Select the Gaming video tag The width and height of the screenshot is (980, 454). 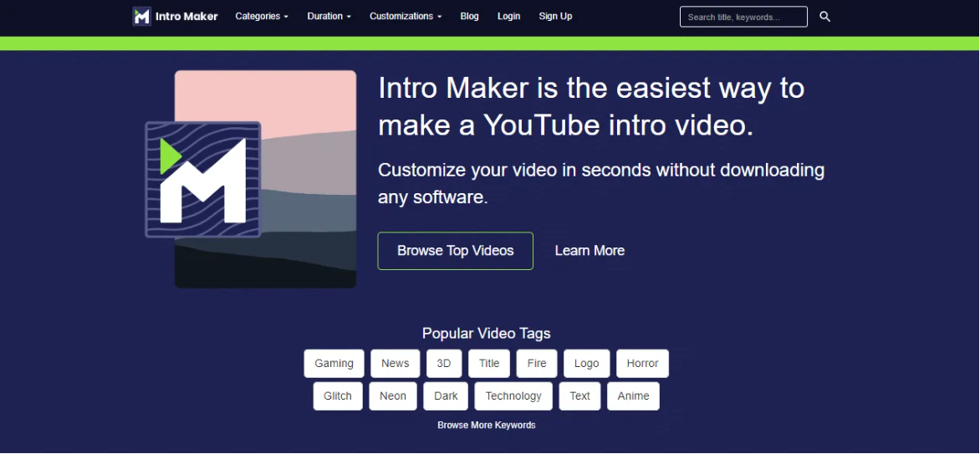pos(334,364)
